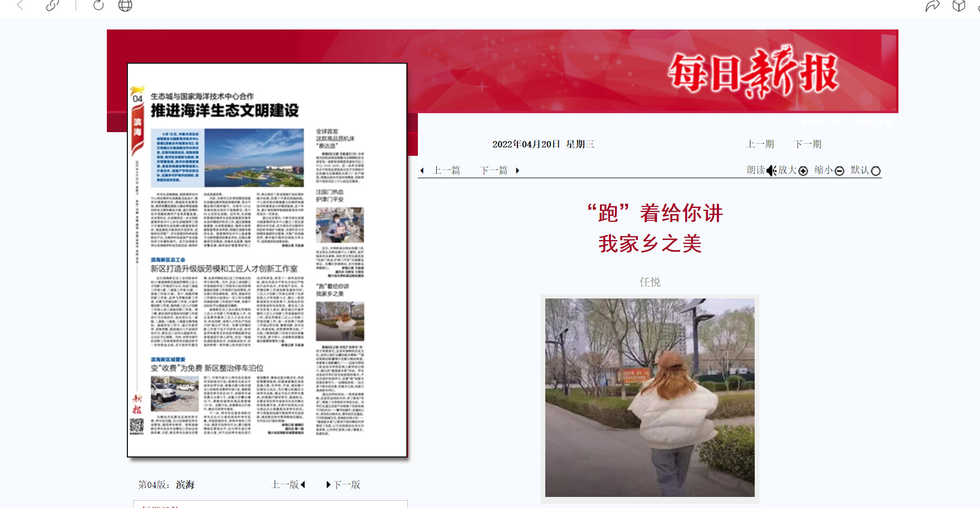Open the previous issue via 上一期

(760, 144)
